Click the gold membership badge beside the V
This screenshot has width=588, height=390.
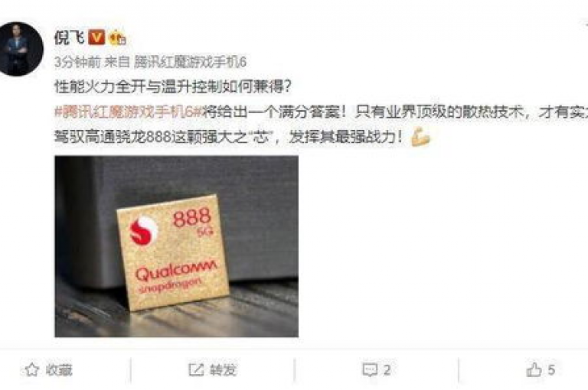click(x=117, y=37)
